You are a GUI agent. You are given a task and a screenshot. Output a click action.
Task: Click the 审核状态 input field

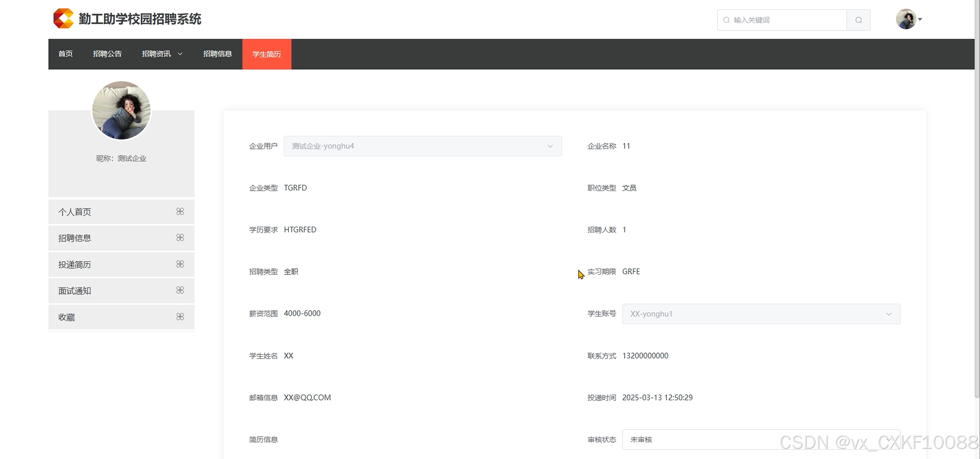click(704, 440)
